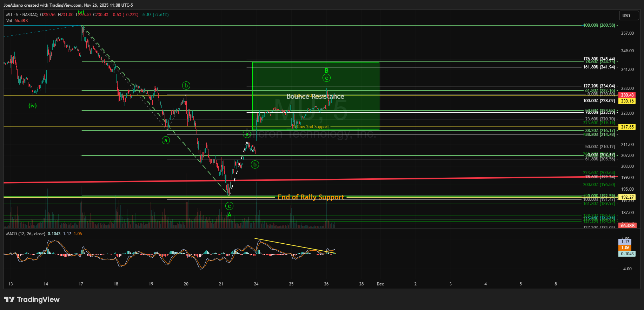644x310 pixels.
Task: Click the 50.00% (210.12) Fibonacci label
Action: (x=600, y=147)
